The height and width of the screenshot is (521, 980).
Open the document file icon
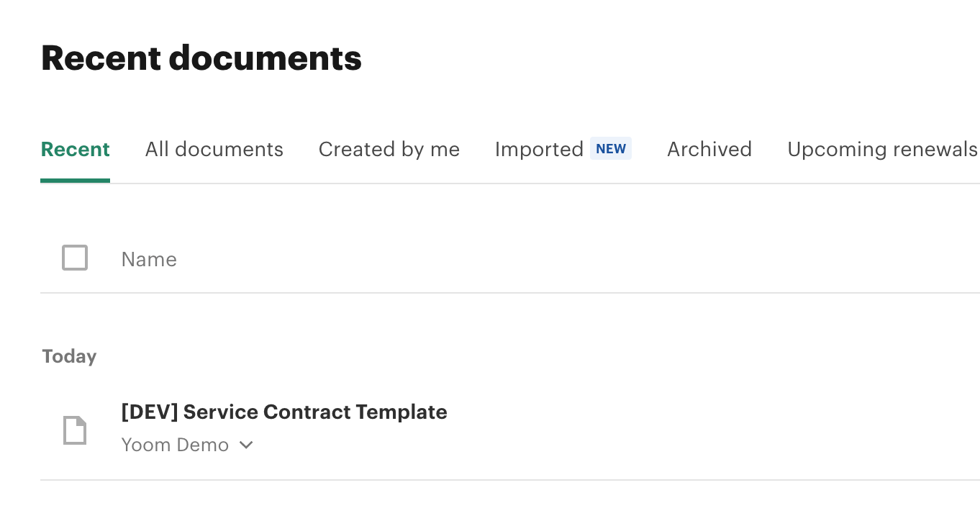[75, 430]
